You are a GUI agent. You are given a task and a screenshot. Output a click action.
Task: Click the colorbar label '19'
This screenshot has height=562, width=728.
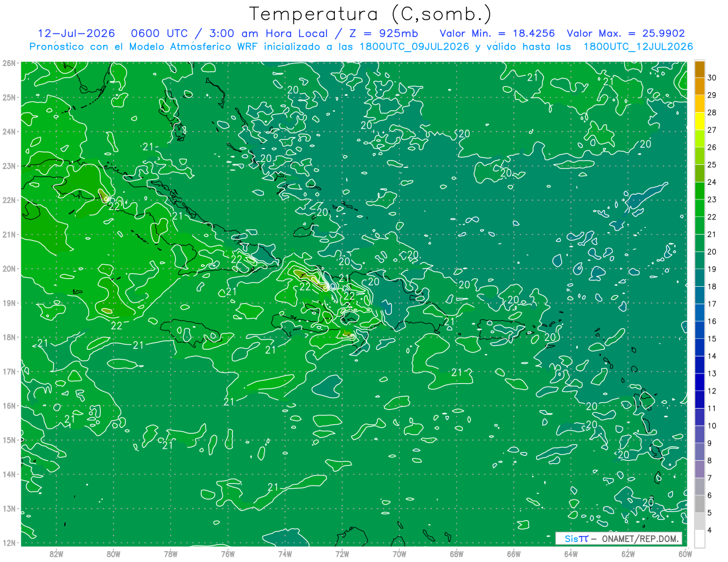pyautogui.click(x=712, y=269)
